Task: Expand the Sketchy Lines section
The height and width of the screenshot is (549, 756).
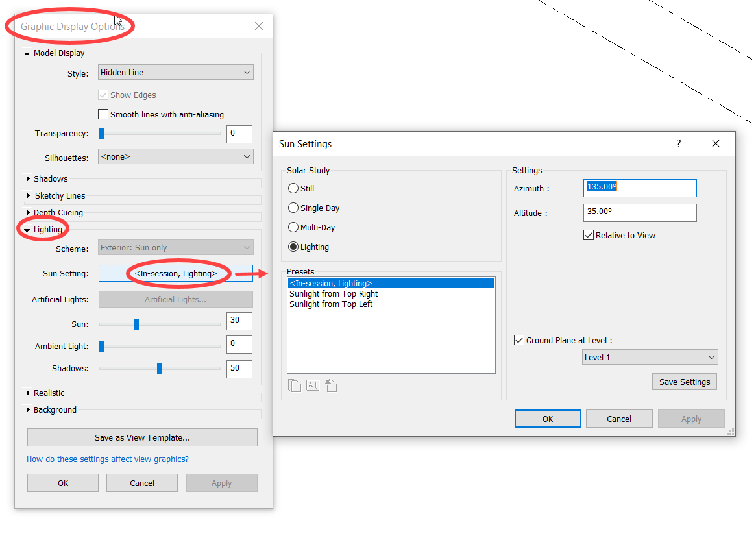Action: pos(28,196)
